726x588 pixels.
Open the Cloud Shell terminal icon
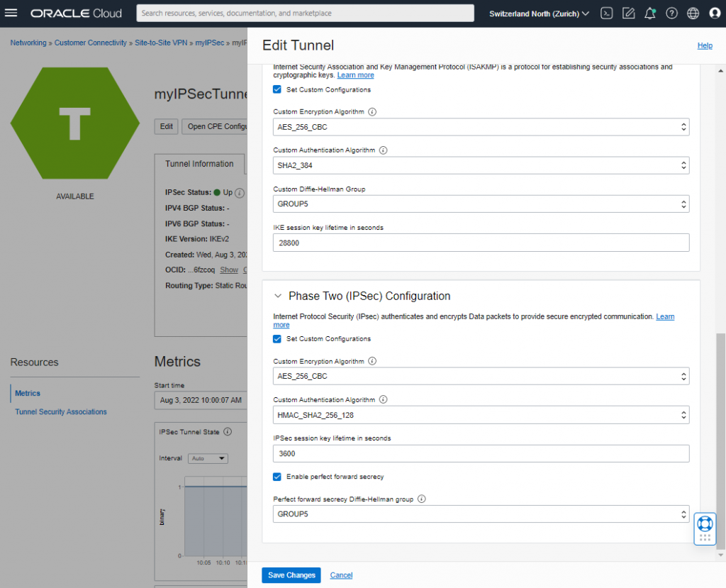[x=607, y=13]
